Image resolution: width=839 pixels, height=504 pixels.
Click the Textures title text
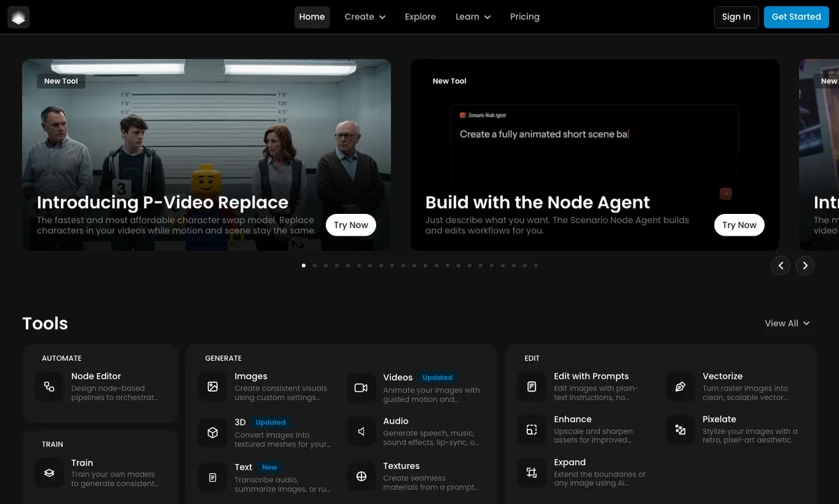tap(401, 466)
